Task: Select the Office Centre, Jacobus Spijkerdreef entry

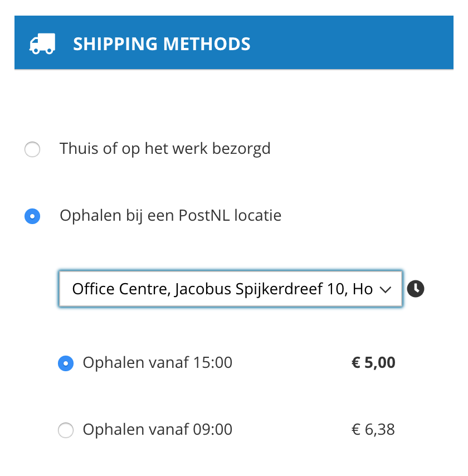Action: tap(223, 289)
